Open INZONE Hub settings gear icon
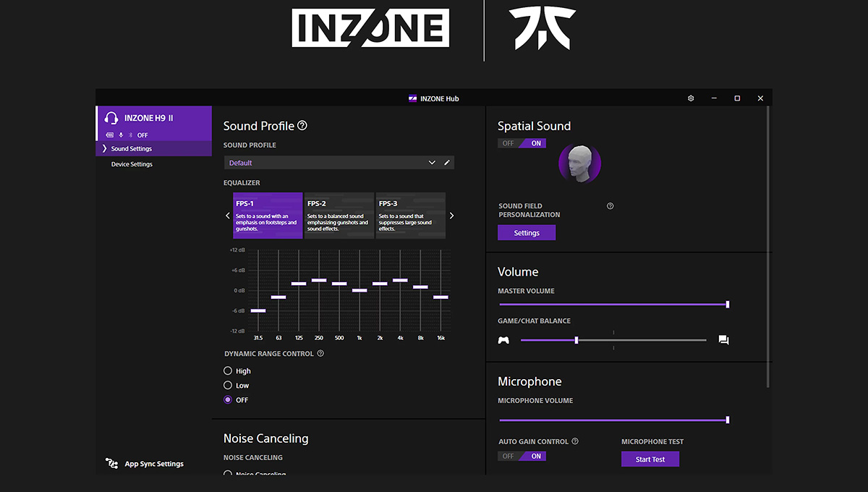This screenshot has width=868, height=492. [691, 98]
